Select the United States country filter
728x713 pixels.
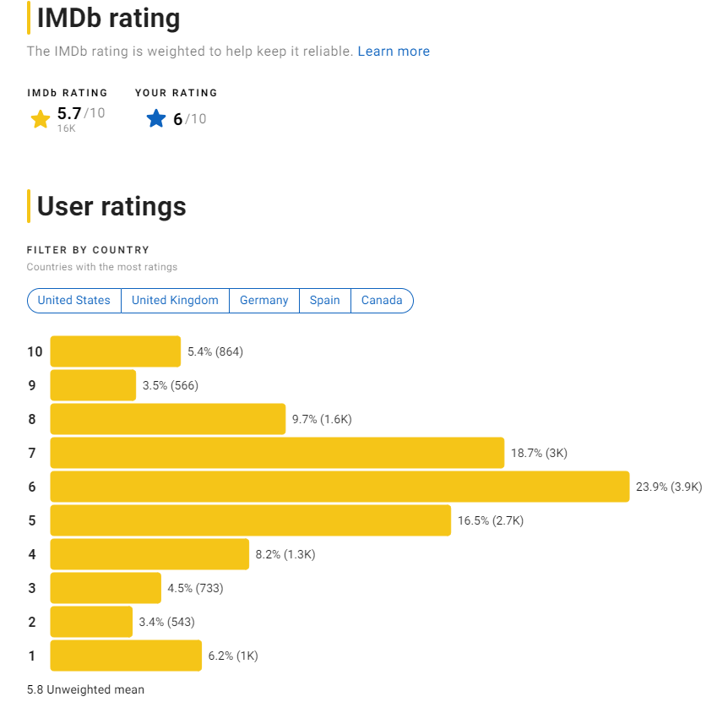[74, 300]
